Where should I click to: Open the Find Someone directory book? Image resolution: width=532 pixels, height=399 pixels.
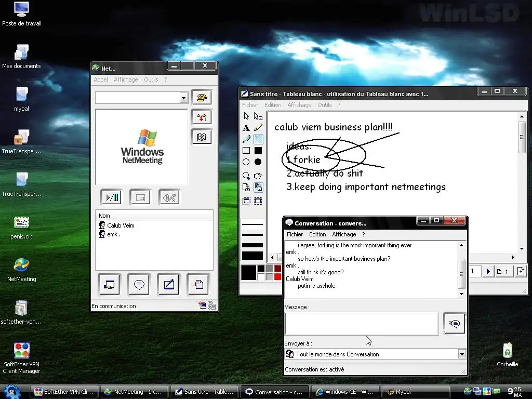point(202,137)
